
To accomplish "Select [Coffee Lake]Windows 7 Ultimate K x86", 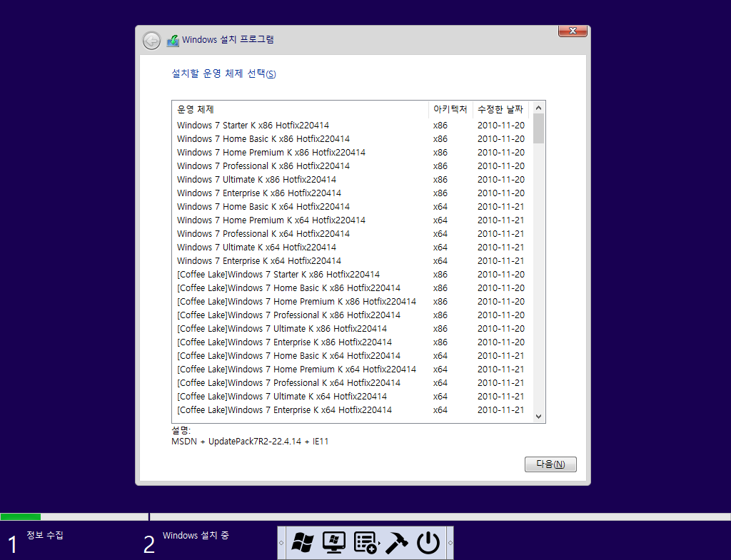I will [351, 328].
